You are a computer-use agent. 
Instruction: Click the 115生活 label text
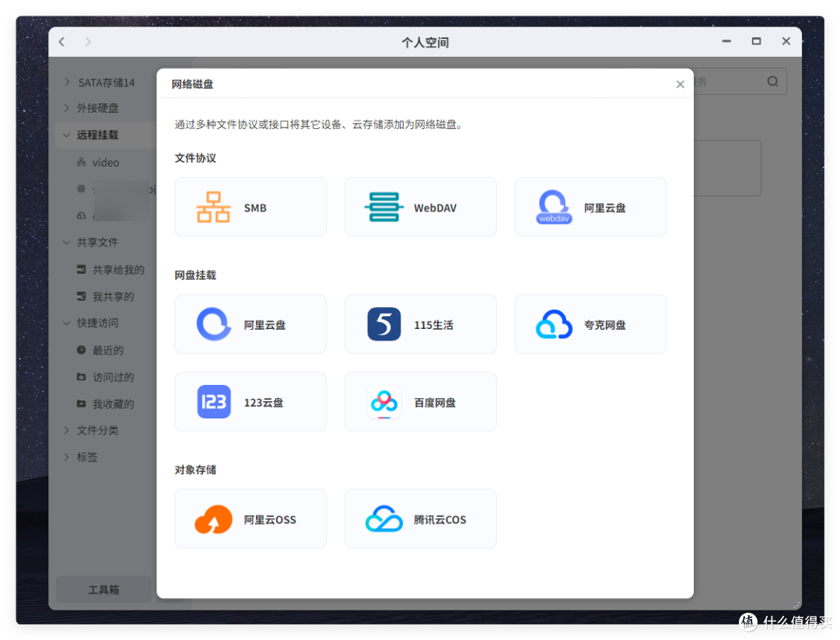[433, 324]
